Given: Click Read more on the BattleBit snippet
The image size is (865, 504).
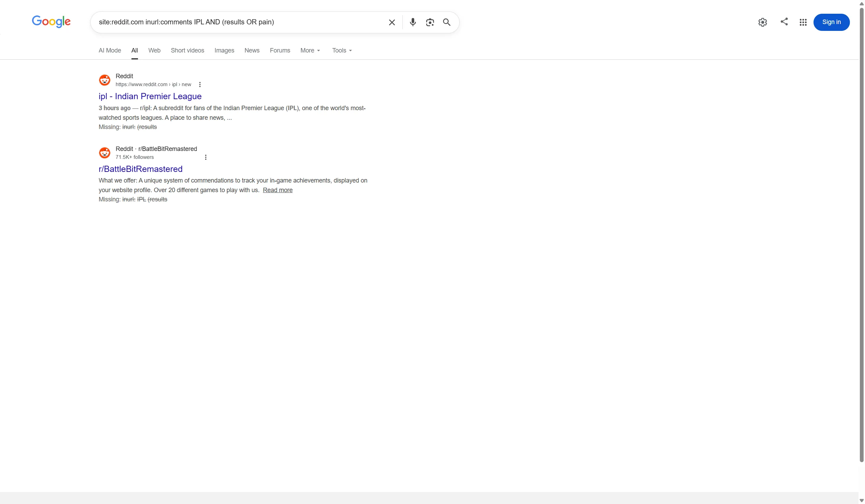Looking at the screenshot, I should [277, 190].
